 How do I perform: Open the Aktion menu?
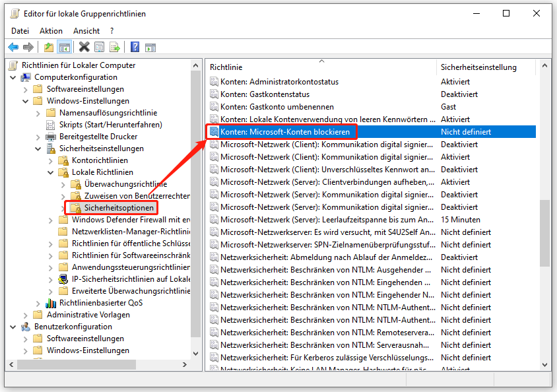[51, 30]
